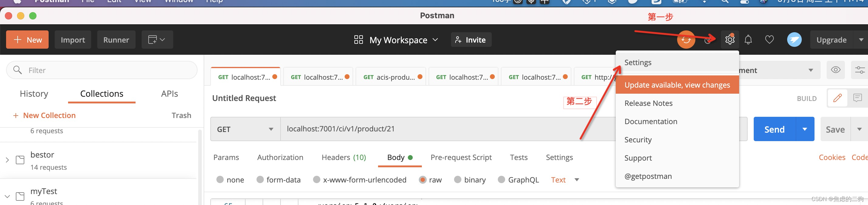
Task: Click the pencil edit icon
Action: pyautogui.click(x=838, y=98)
